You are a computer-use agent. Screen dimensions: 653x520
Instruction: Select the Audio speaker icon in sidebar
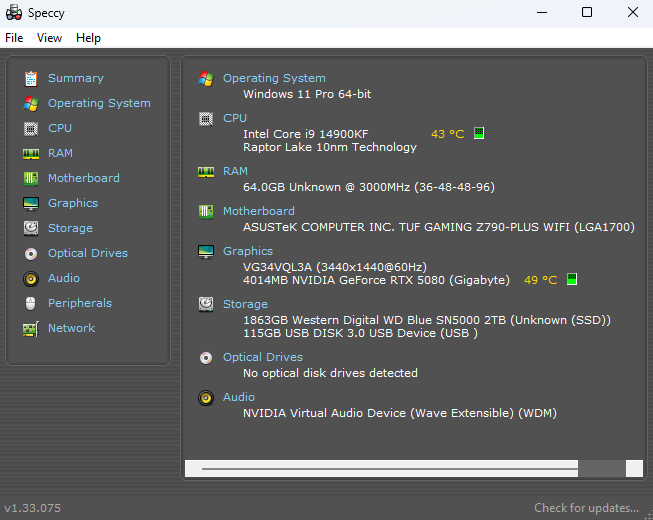31,279
